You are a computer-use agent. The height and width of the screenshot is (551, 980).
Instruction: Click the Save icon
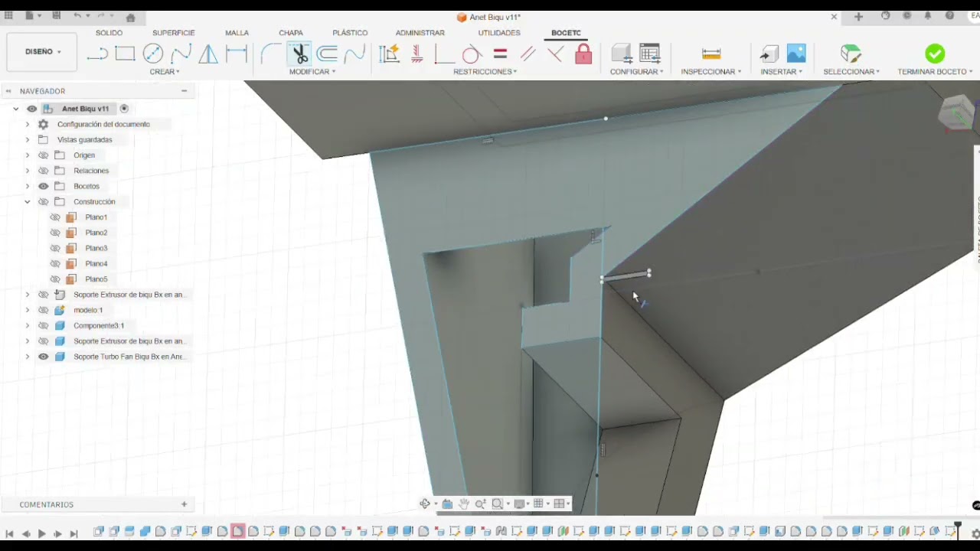pyautogui.click(x=56, y=16)
